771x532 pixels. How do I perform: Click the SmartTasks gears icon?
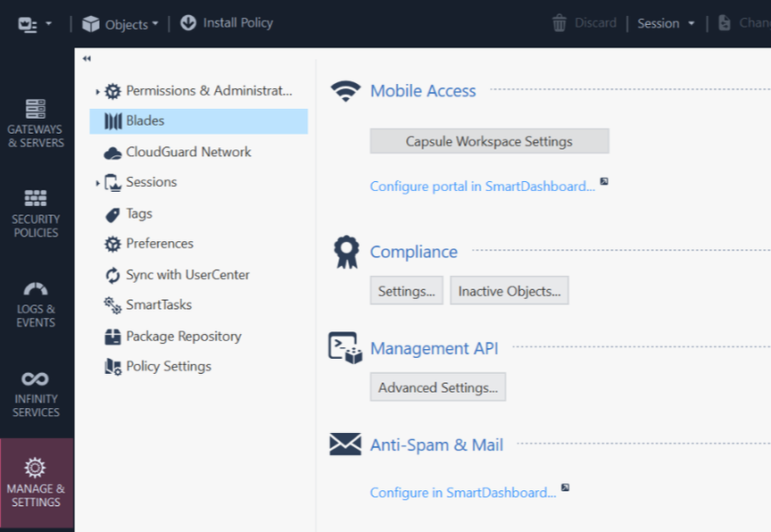point(112,305)
